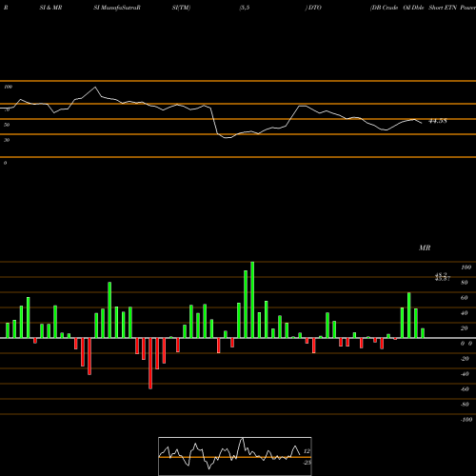Click the MR panel title label
Viewport: 476px width, 476px height.
[x=425, y=248]
